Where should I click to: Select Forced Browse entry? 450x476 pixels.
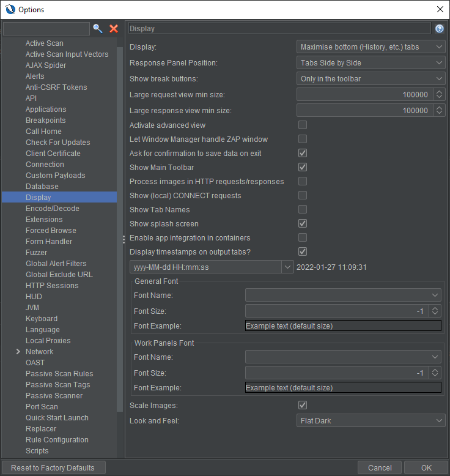pyautogui.click(x=51, y=231)
